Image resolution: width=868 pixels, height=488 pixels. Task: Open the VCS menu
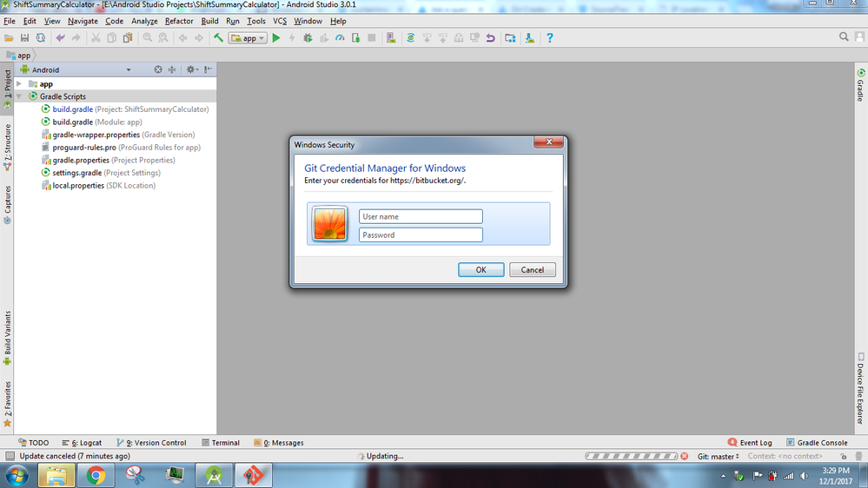point(280,21)
